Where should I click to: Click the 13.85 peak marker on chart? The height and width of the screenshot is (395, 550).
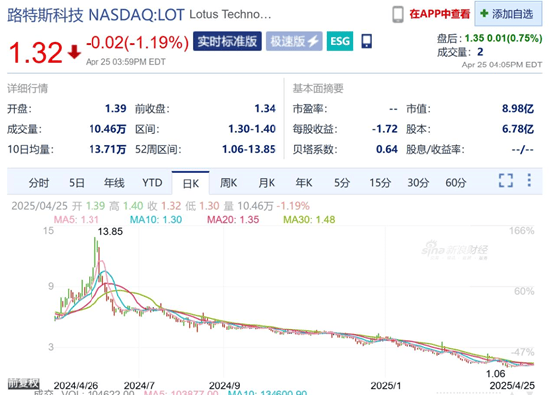110,232
